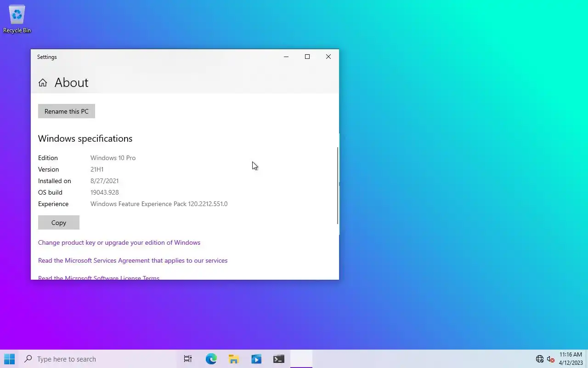
Task: Click the Settings window scrollbar thumb
Action: [x=338, y=185]
